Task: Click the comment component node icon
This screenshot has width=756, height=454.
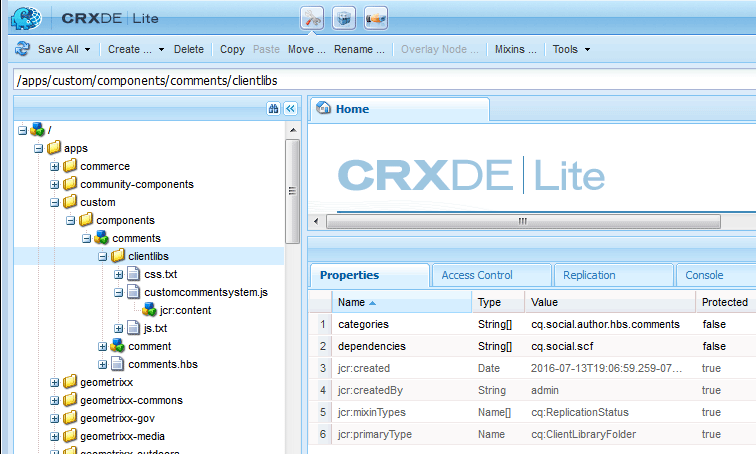Action: coord(118,346)
